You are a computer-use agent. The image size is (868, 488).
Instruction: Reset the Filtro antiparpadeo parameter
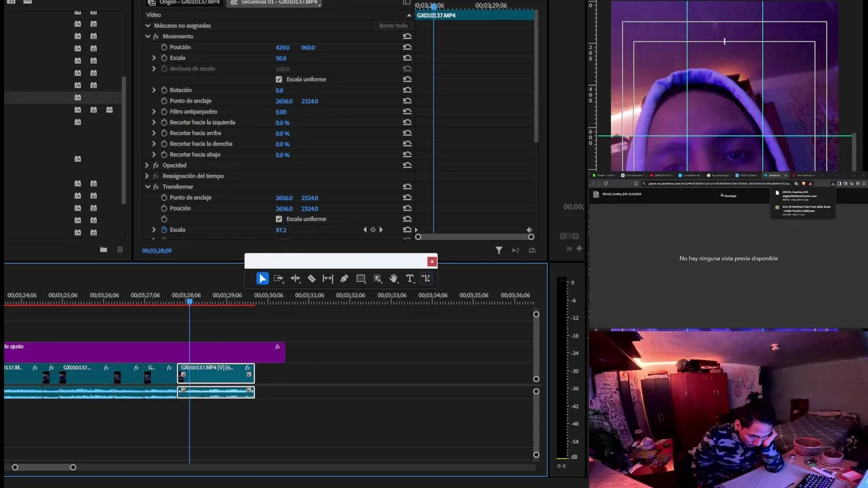[x=407, y=112]
